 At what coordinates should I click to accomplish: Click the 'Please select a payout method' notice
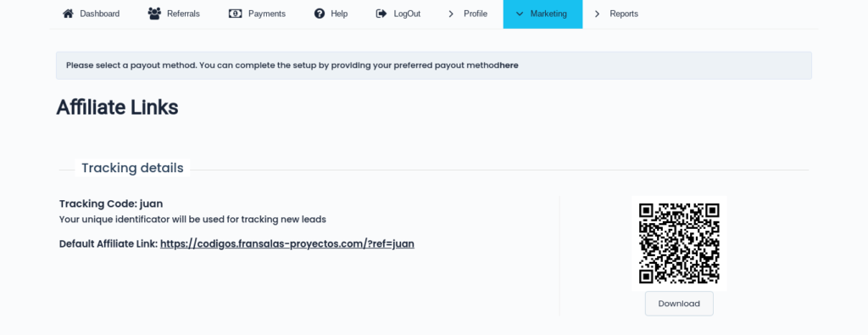pyautogui.click(x=434, y=65)
